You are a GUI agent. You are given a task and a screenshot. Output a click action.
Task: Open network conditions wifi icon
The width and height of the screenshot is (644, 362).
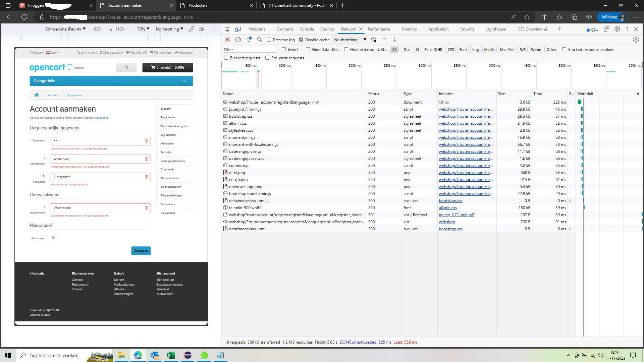(x=373, y=40)
